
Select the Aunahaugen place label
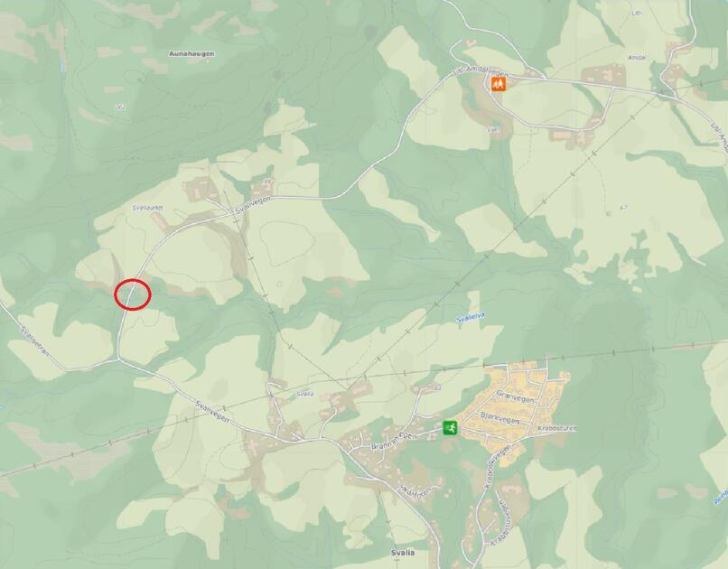(x=191, y=54)
